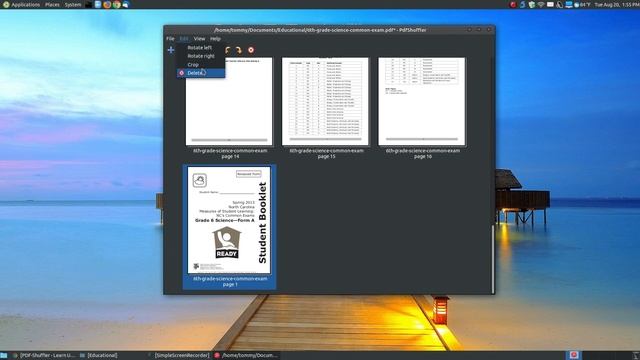Close the open Edit menu via its title
The width and height of the screenshot is (640, 360).
(184, 39)
